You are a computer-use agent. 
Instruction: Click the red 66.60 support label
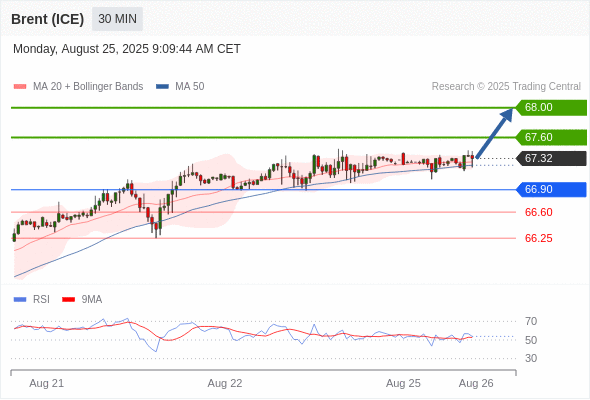click(538, 212)
